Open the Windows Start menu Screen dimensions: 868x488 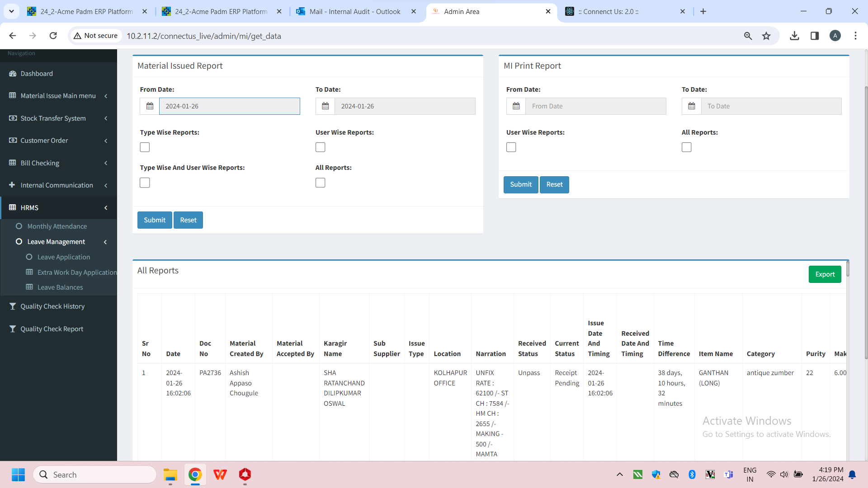(x=18, y=474)
